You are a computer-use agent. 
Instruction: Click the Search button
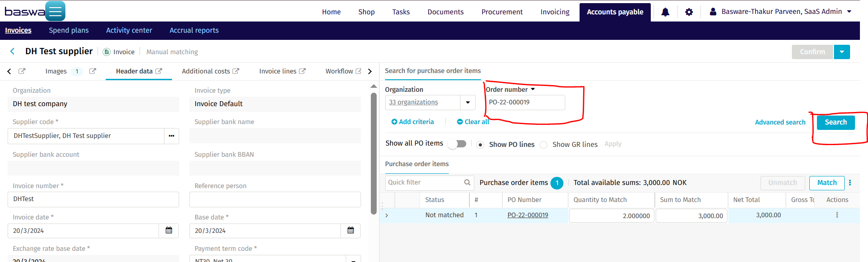pyautogui.click(x=836, y=122)
